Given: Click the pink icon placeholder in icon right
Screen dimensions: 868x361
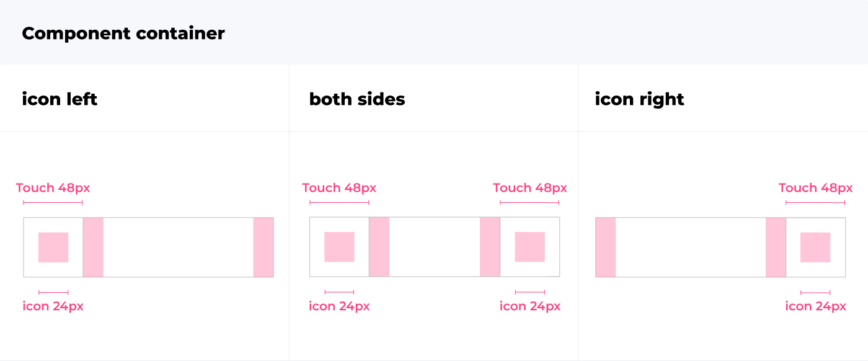Looking at the screenshot, I should click(x=815, y=247).
